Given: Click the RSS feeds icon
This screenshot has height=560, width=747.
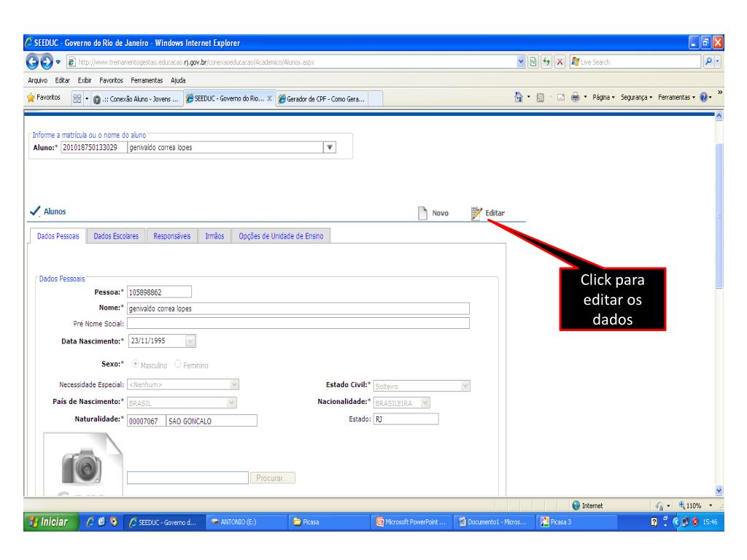Looking at the screenshot, I should pos(541,98).
